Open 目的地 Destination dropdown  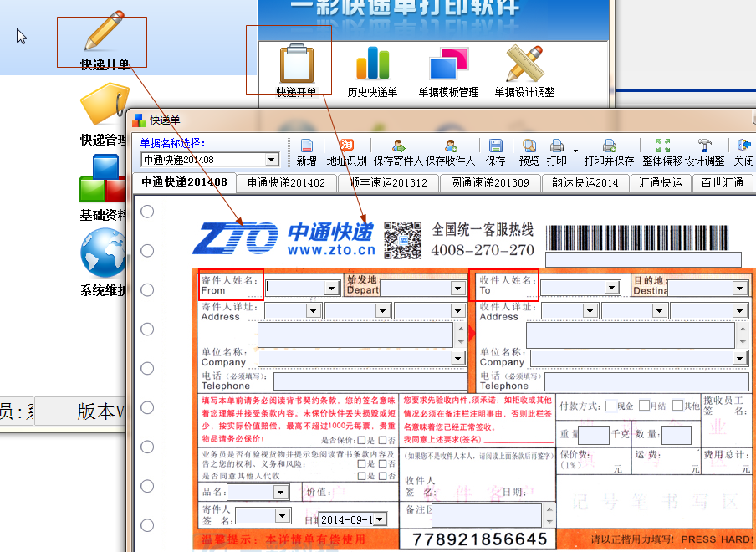point(739,289)
